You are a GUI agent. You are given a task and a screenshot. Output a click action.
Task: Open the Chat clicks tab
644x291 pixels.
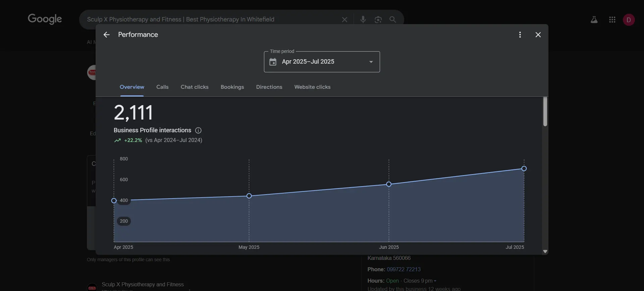(195, 87)
